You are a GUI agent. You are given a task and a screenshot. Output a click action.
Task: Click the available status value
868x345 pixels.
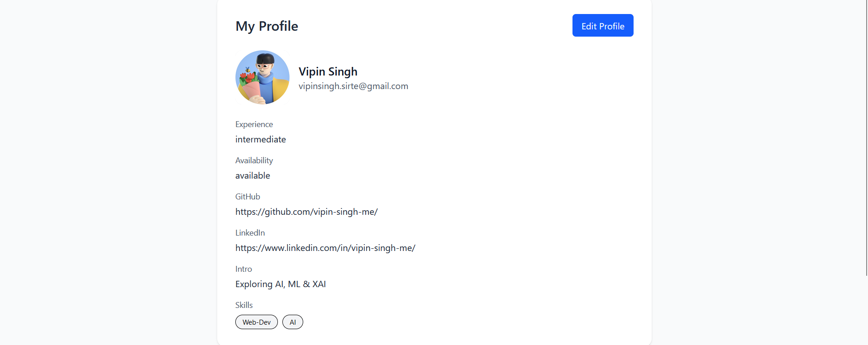click(253, 175)
